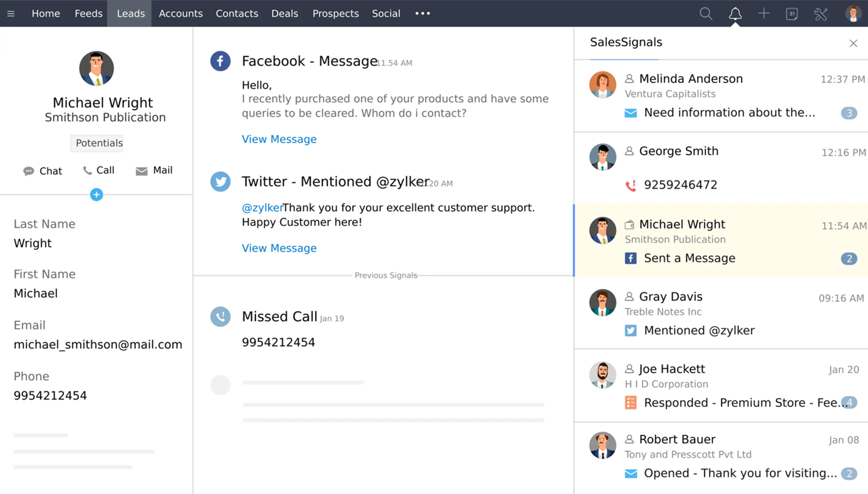Click the plus create icon in top bar
The width and height of the screenshot is (868, 494).
pos(763,13)
